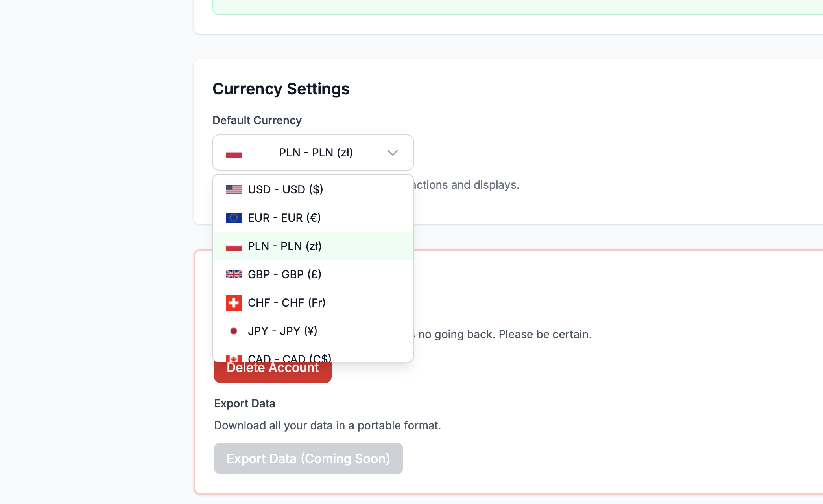Click the USD American flag icon
The height and width of the screenshot is (504, 823).
click(233, 189)
